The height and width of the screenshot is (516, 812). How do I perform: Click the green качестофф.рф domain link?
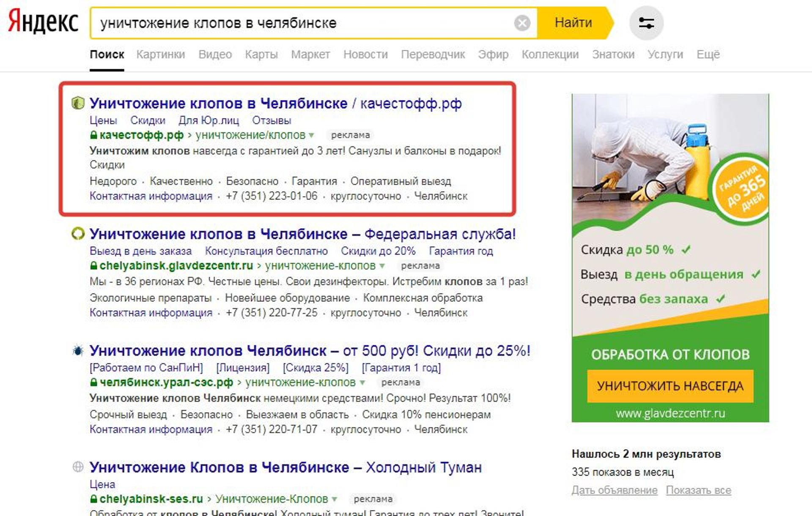click(x=142, y=135)
